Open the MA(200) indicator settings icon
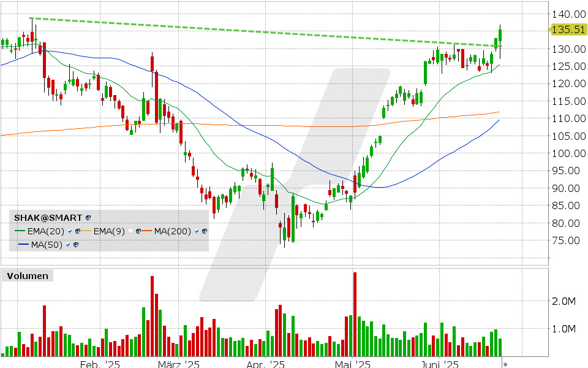The width and height of the screenshot is (588, 368). point(205,231)
